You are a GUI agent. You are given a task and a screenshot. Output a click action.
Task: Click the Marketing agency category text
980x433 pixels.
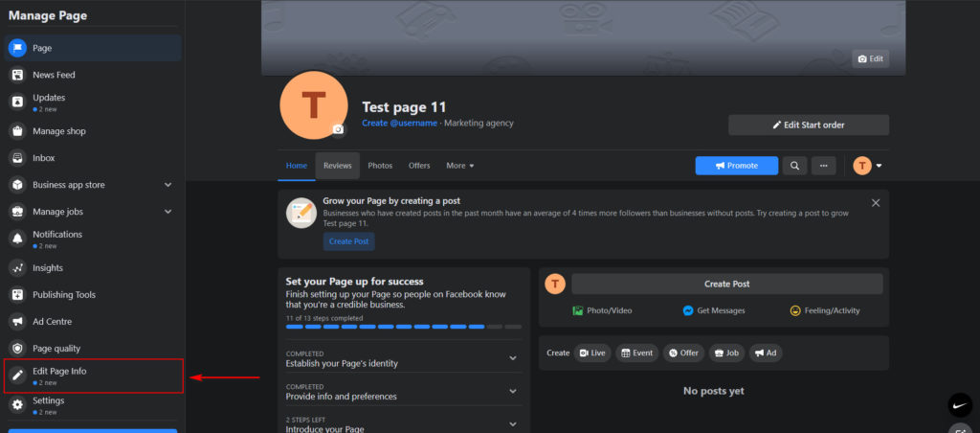479,124
